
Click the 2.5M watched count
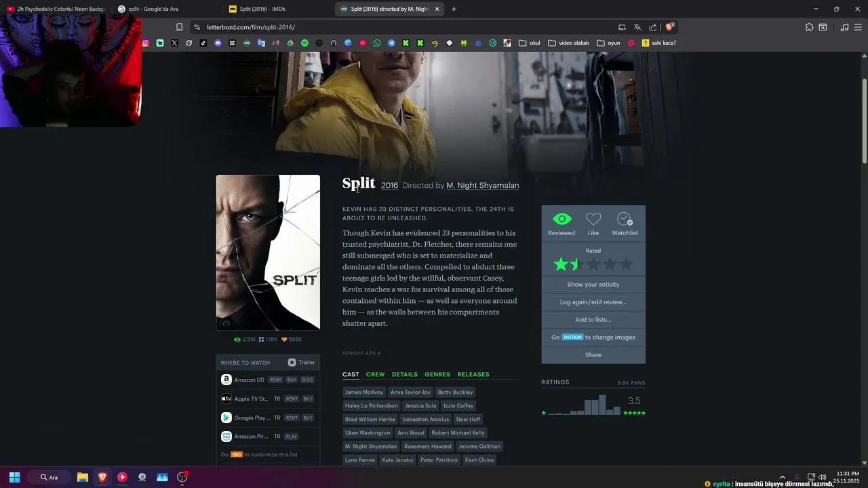pyautogui.click(x=244, y=340)
